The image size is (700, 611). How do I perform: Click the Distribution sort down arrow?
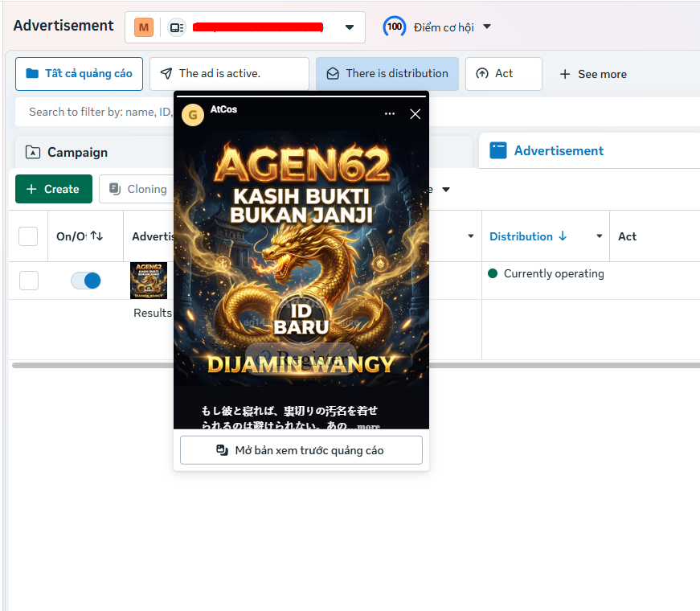[563, 236]
